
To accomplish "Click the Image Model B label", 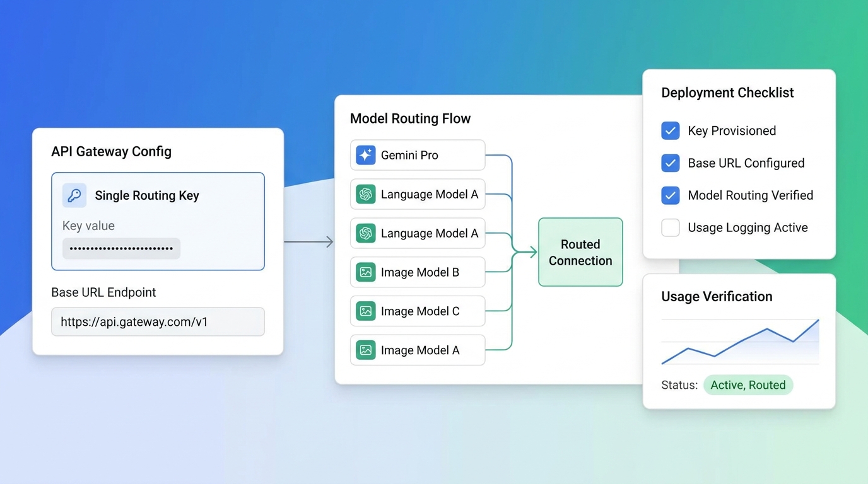I will pos(420,272).
